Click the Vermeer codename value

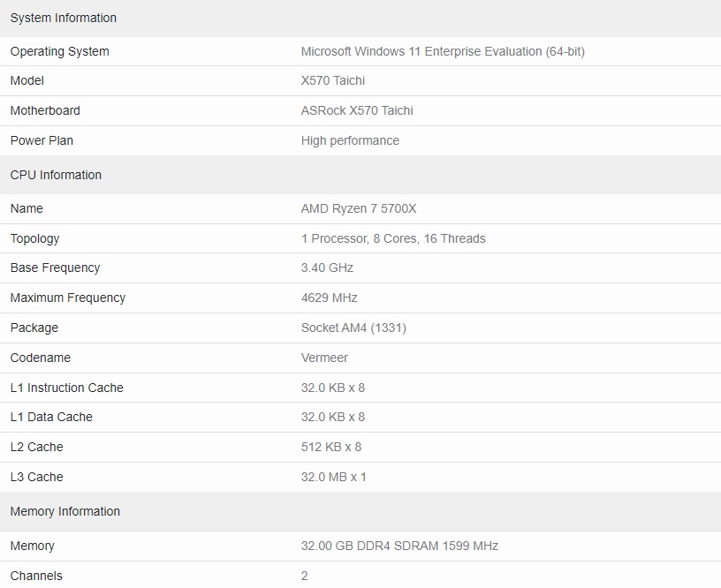[324, 358]
